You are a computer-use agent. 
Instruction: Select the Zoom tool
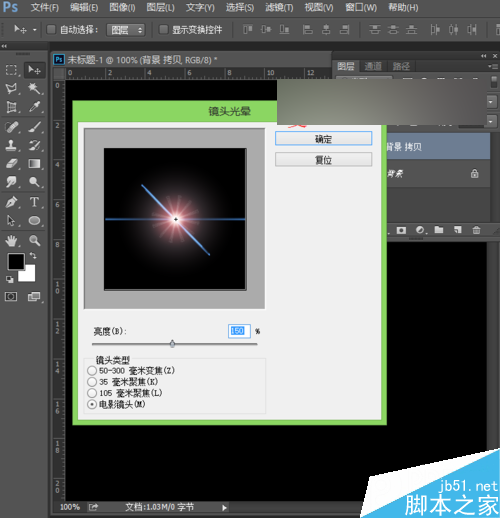(x=34, y=241)
